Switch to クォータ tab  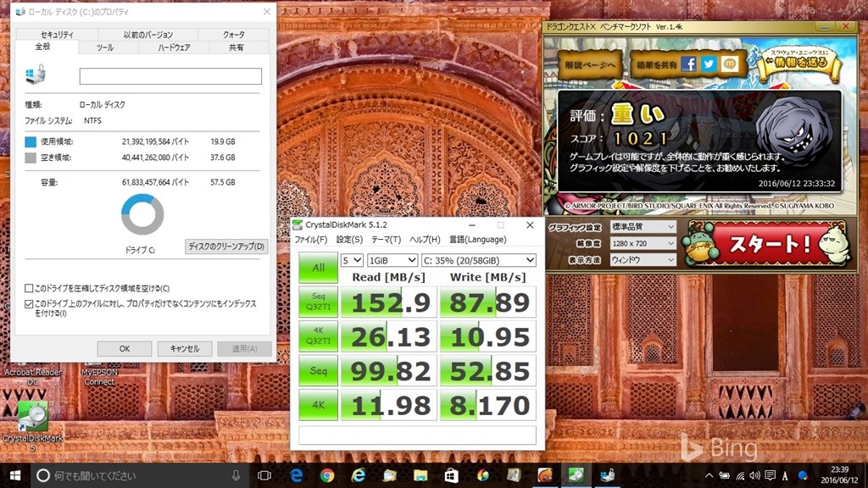tap(234, 34)
